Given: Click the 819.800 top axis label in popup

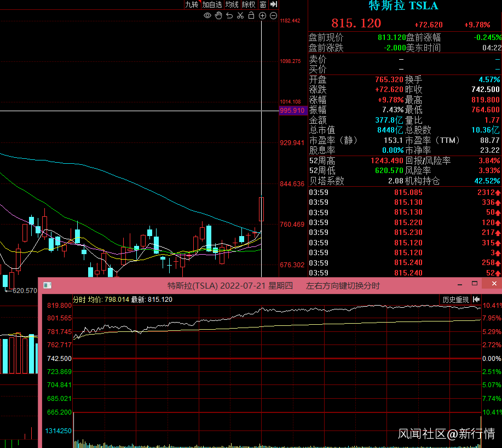Looking at the screenshot, I should pos(59,306).
